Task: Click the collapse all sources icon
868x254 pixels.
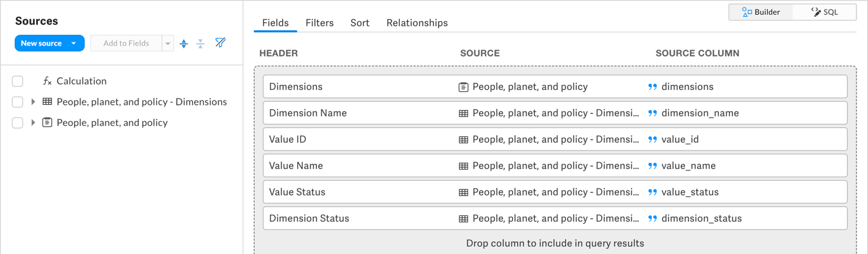Action: point(201,43)
